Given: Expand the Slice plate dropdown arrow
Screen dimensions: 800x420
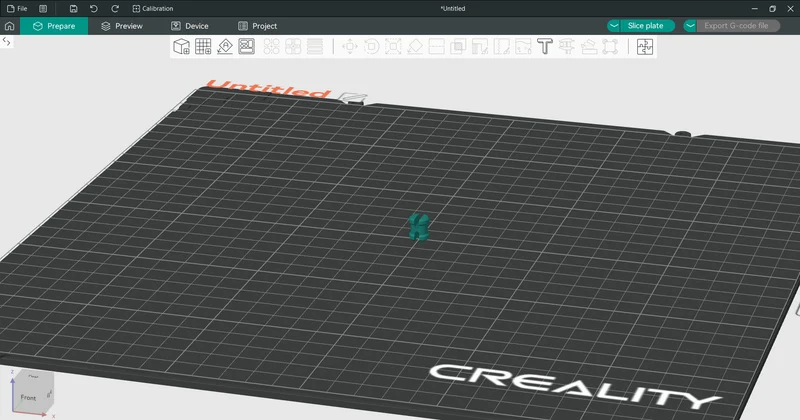Looking at the screenshot, I should [614, 26].
